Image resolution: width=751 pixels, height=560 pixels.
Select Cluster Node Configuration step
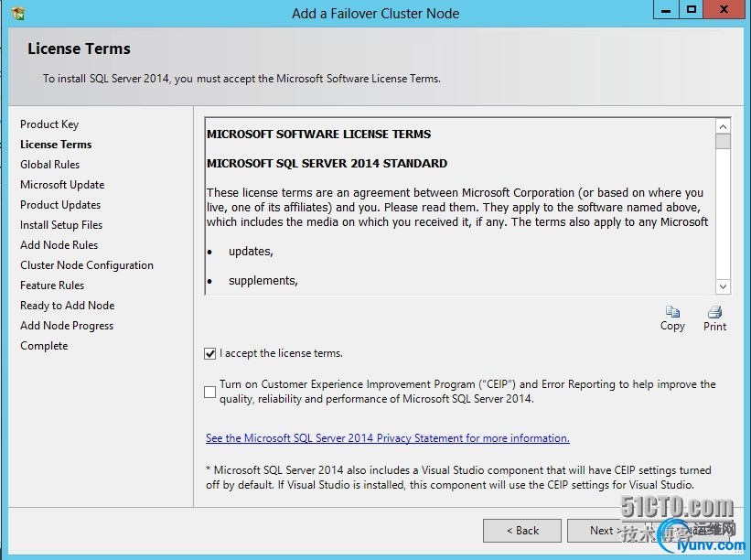[87, 265]
